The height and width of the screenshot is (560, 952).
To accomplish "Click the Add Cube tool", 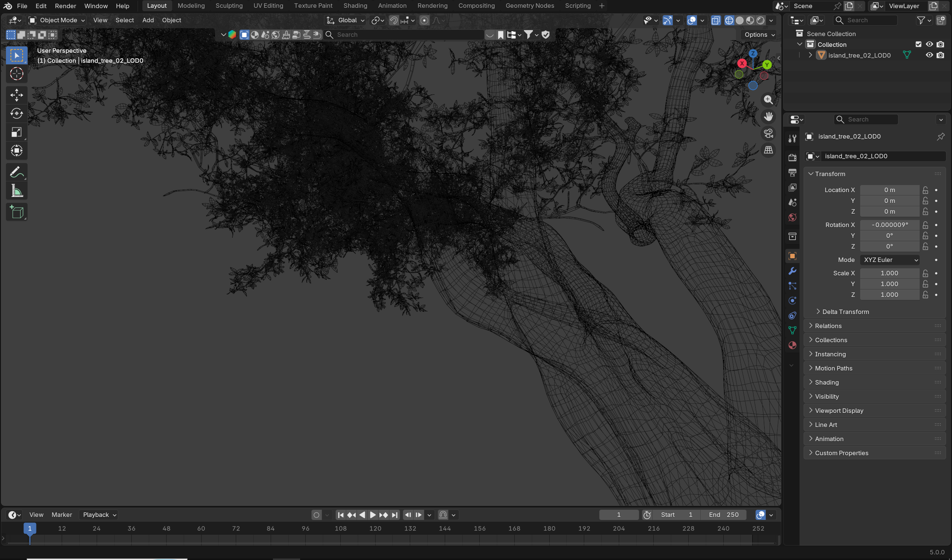I will pyautogui.click(x=17, y=212).
